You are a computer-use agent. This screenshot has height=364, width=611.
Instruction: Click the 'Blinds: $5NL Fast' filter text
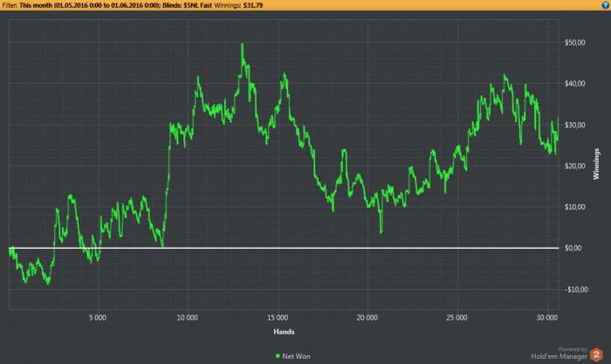click(x=187, y=5)
